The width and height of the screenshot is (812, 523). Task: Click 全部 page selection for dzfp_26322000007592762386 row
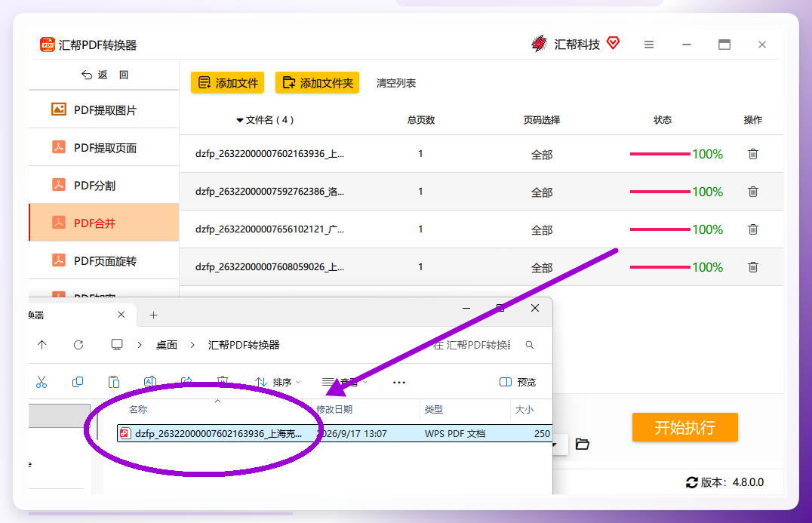click(542, 192)
